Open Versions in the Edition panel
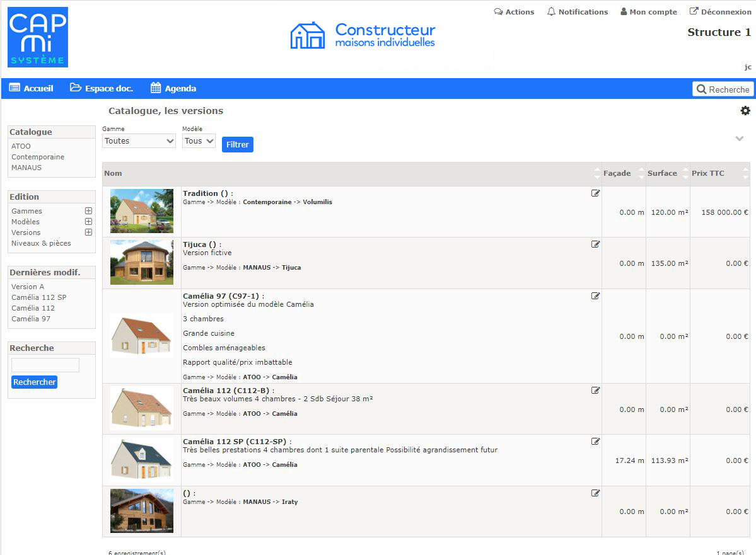756x555 pixels. tap(26, 232)
